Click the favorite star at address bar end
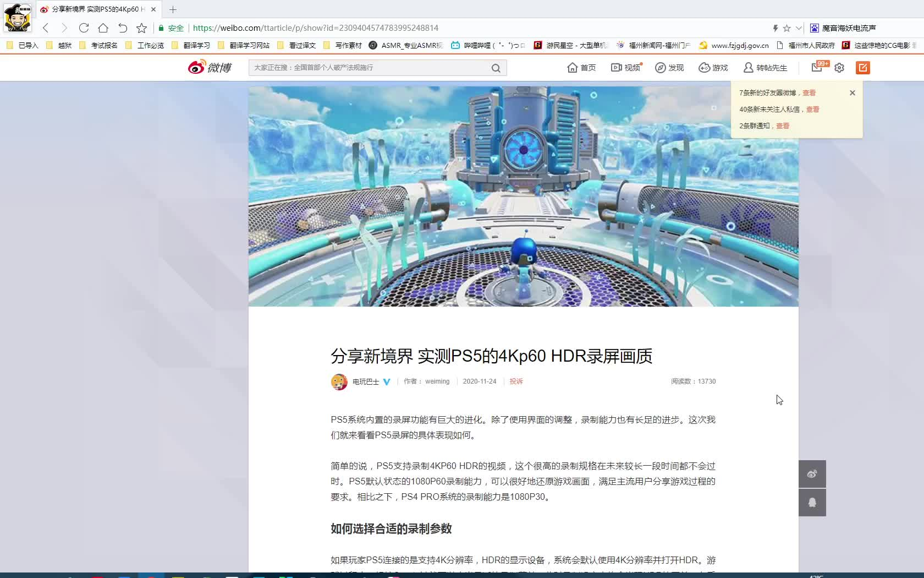 click(x=787, y=28)
